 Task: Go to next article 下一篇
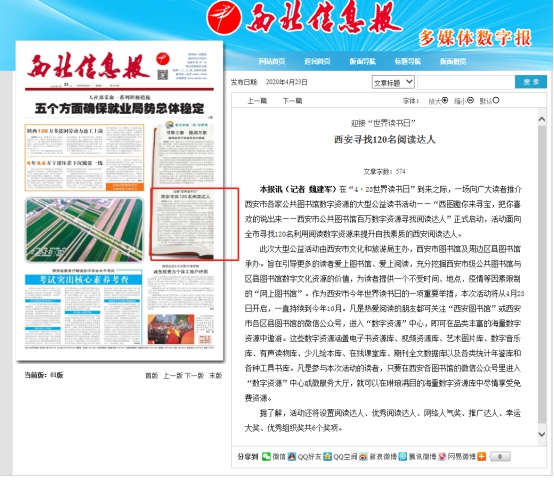click(292, 101)
